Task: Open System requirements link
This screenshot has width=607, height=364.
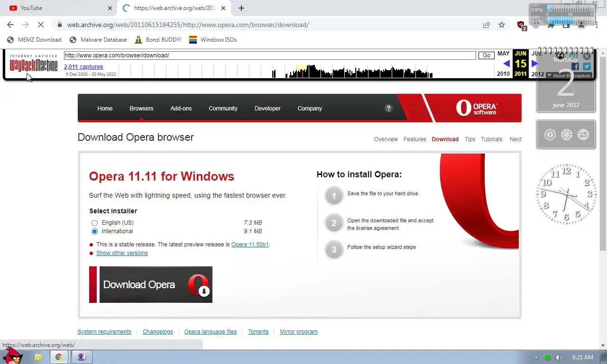Action: [x=104, y=332]
